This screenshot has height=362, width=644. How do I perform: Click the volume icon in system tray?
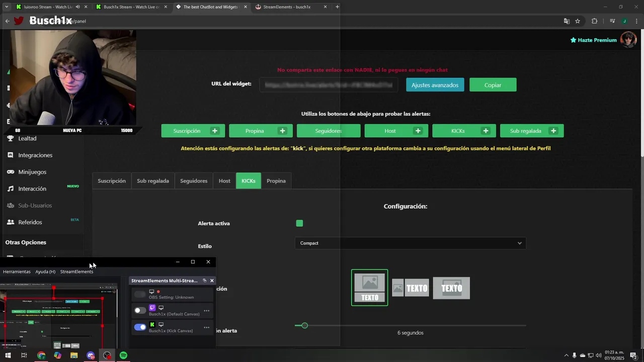(x=599, y=355)
